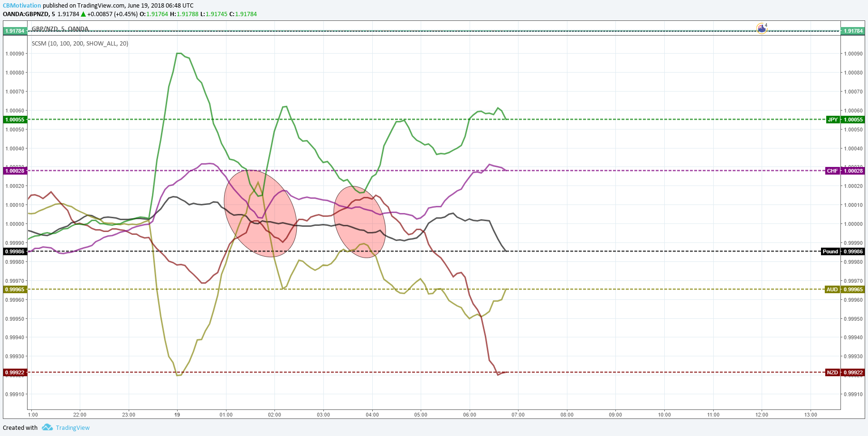Image resolution: width=868 pixels, height=436 pixels.
Task: Click the 05:00 time axis label
Action: tap(421, 415)
